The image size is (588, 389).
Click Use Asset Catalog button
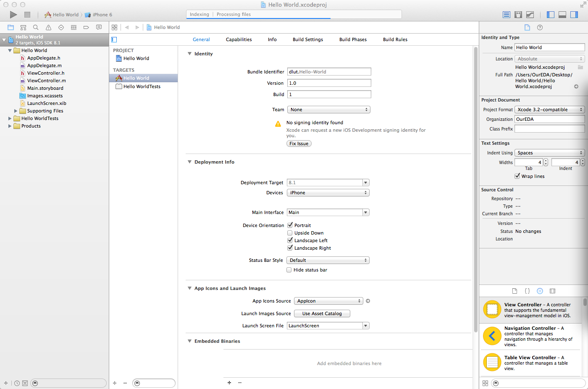pos(322,313)
